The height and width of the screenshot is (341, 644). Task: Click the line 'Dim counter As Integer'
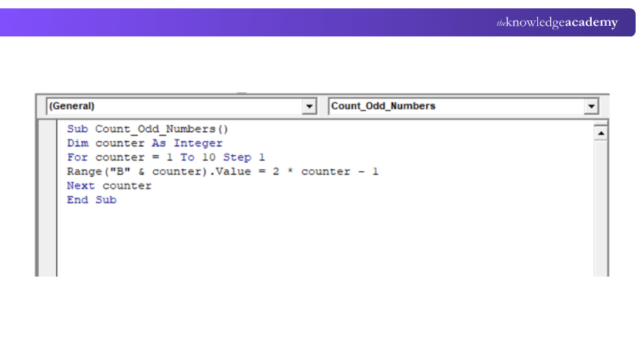(145, 143)
